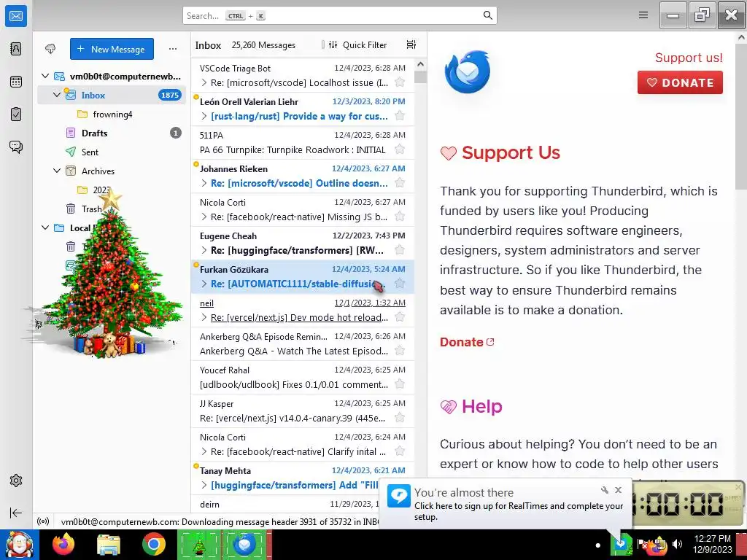Open the Drafts folder
The width and height of the screenshot is (747, 560).
112,133
